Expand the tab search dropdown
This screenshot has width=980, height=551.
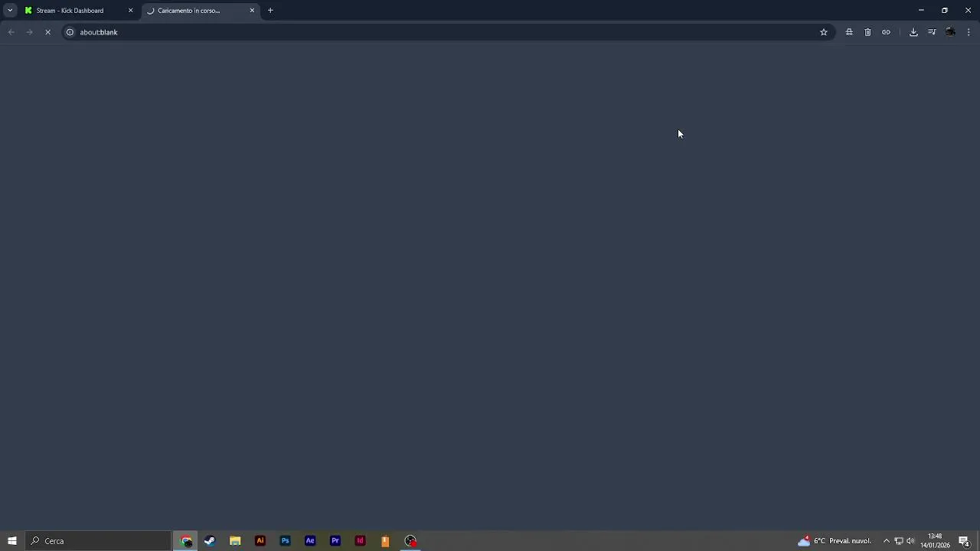(10, 11)
